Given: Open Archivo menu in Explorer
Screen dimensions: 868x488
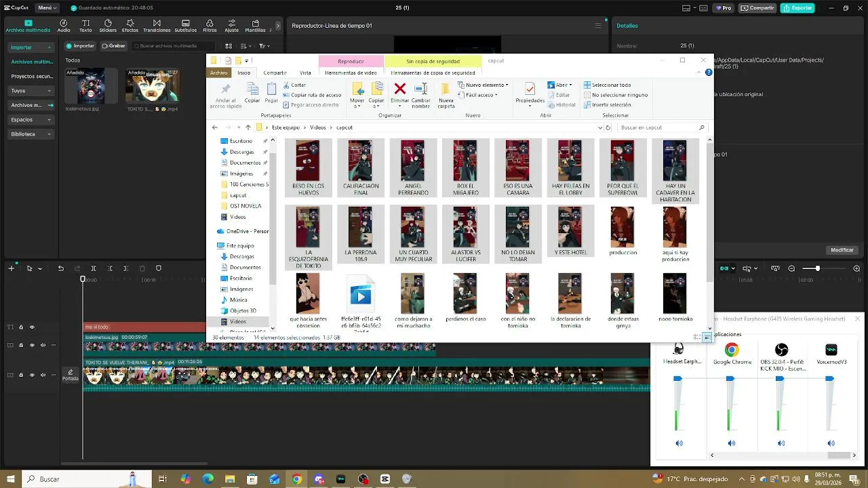Looking at the screenshot, I should coord(218,73).
